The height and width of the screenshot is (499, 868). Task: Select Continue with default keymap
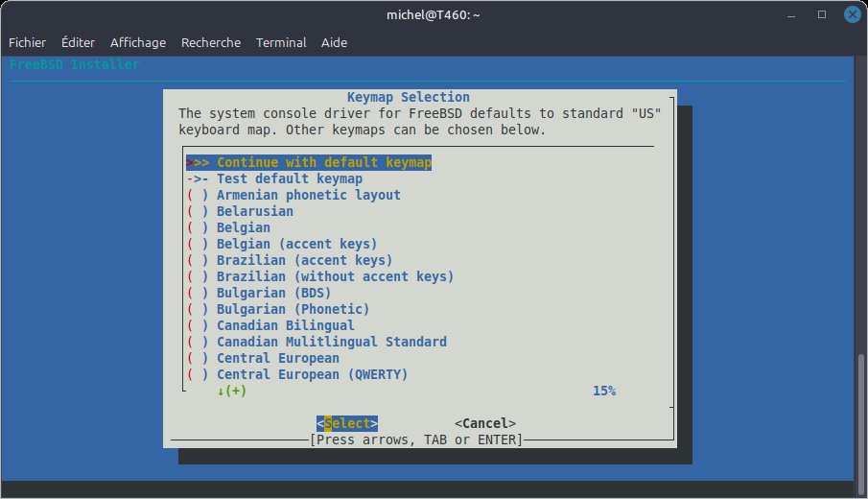pyautogui.click(x=323, y=162)
